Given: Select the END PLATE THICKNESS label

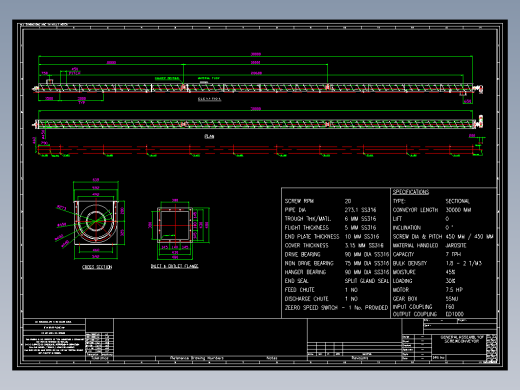Looking at the screenshot, I should pos(312,236).
